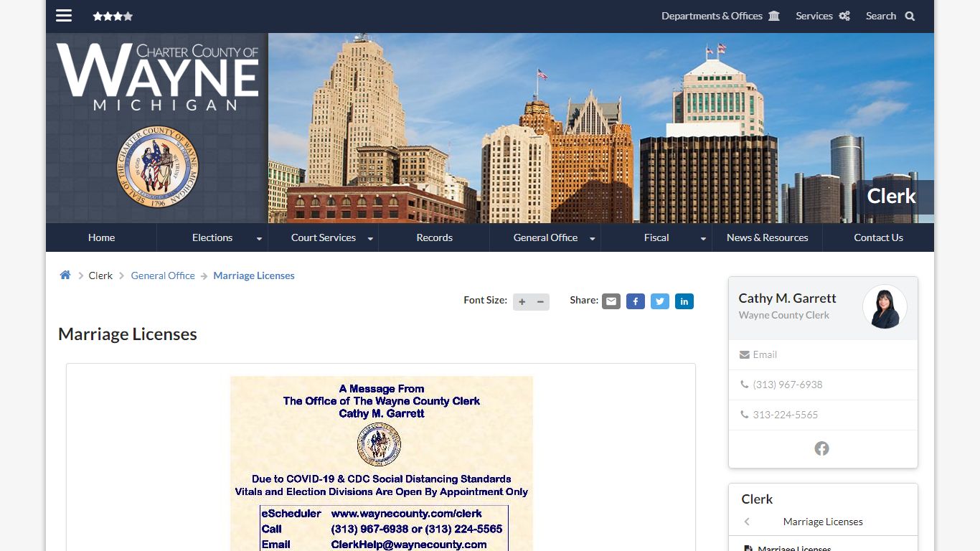Click back chevron in Clerk sidebar
The image size is (980, 551).
point(747,522)
